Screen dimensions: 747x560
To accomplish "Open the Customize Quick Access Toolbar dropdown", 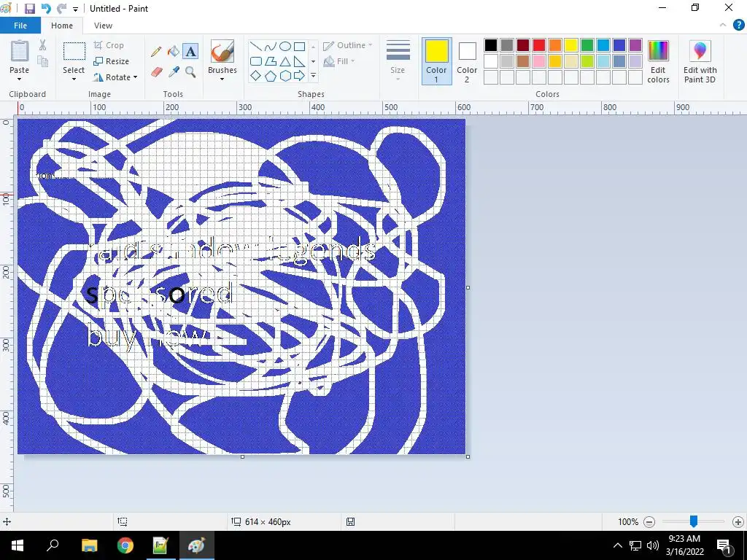I will coord(75,9).
